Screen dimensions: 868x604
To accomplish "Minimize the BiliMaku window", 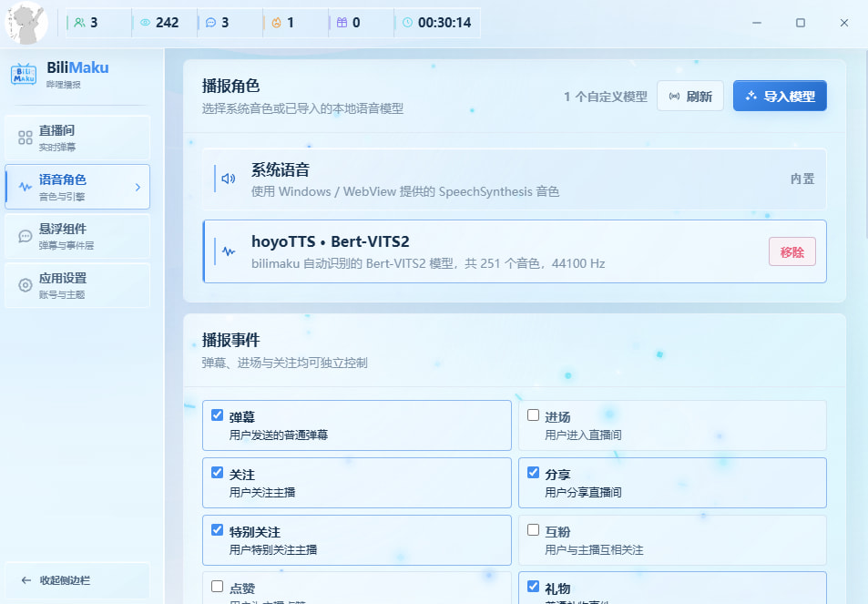I will (757, 23).
